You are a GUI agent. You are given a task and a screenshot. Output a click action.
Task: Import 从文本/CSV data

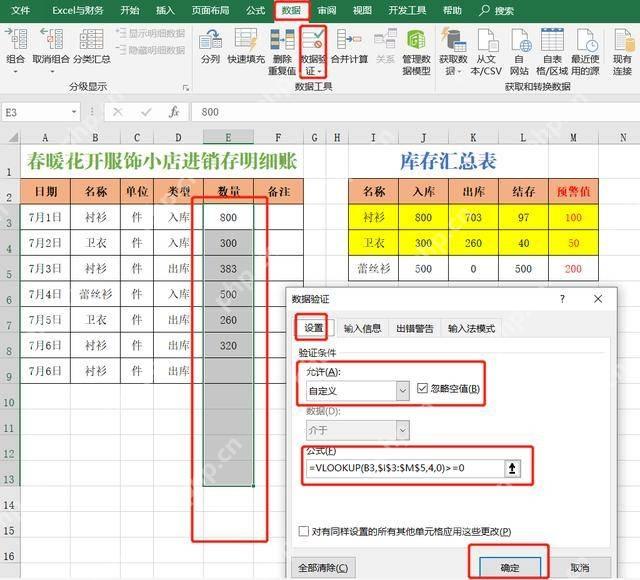point(486,51)
